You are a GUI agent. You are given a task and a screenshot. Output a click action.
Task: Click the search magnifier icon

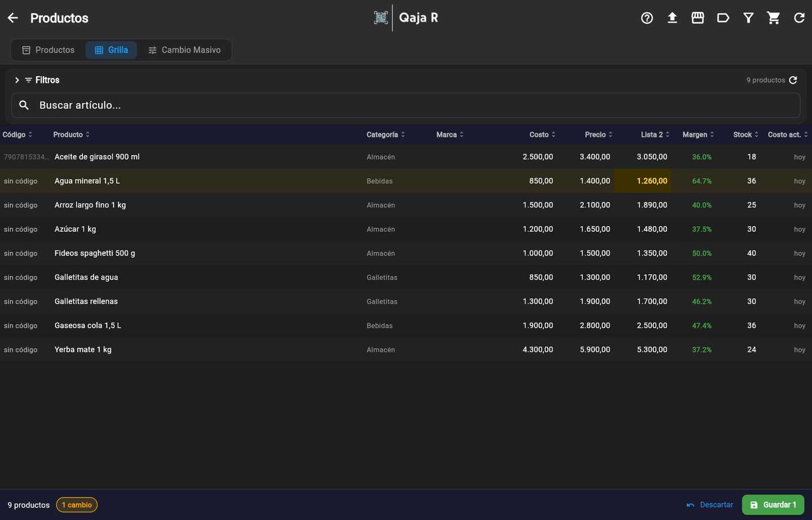pyautogui.click(x=24, y=105)
